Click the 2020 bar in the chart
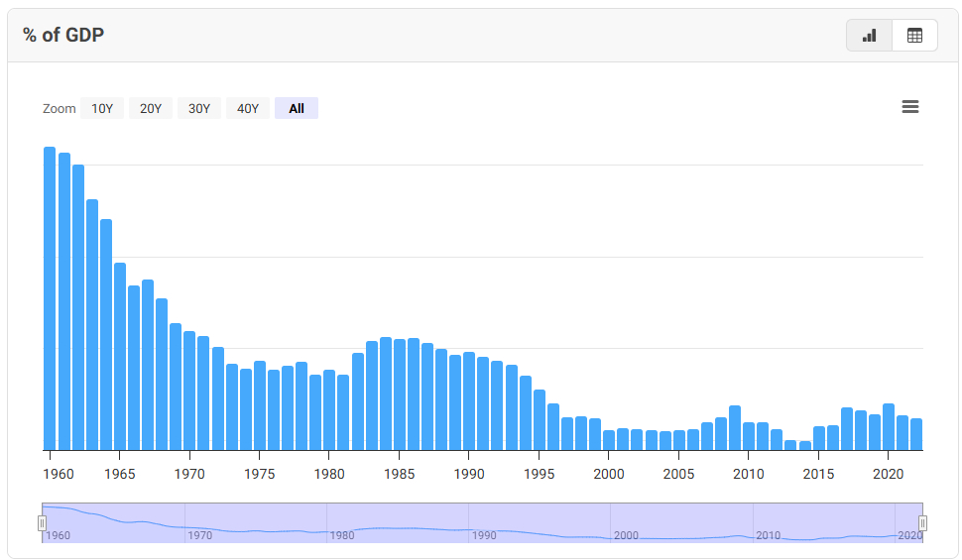Viewport: 962px width, 560px height. pyautogui.click(x=889, y=426)
